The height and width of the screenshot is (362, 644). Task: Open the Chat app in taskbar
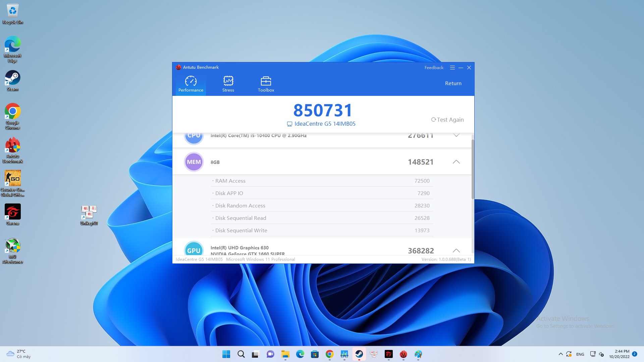coord(270,354)
